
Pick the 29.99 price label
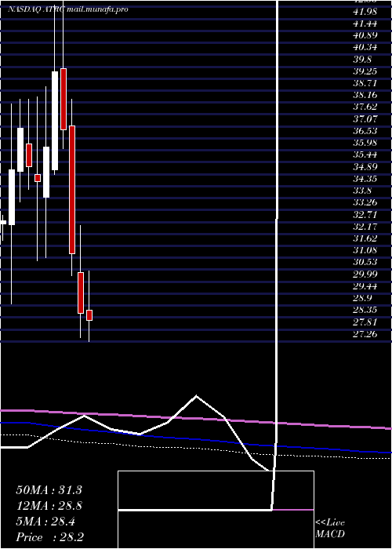pyautogui.click(x=365, y=274)
